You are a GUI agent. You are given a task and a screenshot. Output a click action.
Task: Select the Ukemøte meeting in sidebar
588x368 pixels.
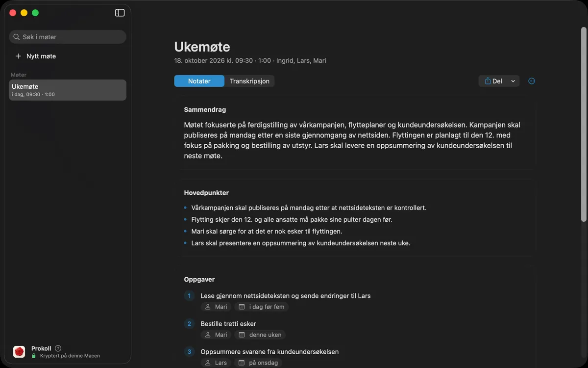[x=68, y=90]
